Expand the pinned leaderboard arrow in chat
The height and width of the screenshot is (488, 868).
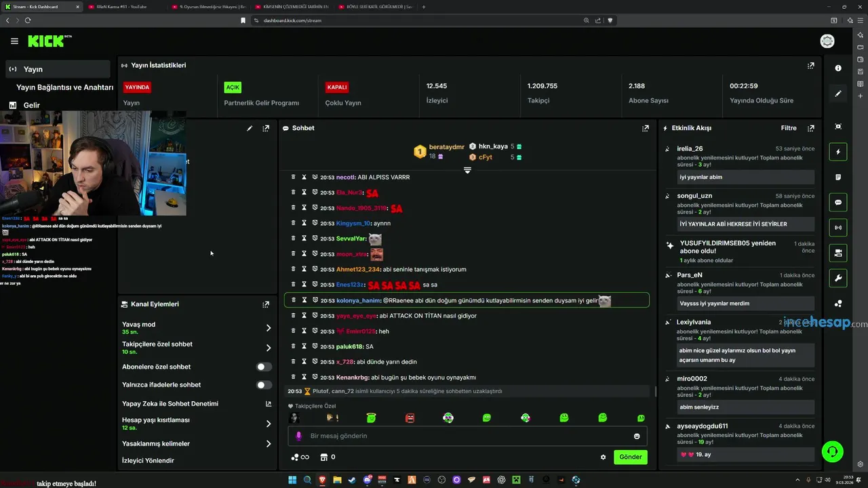467,170
